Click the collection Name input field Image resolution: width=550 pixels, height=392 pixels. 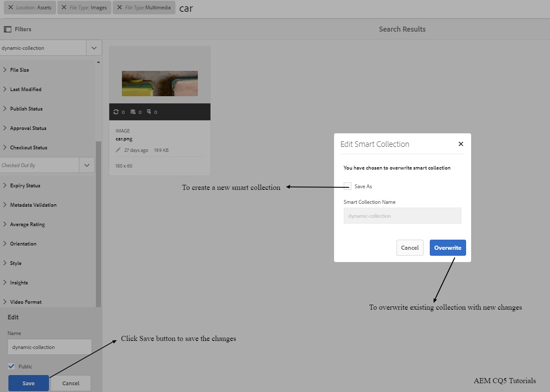coord(49,347)
